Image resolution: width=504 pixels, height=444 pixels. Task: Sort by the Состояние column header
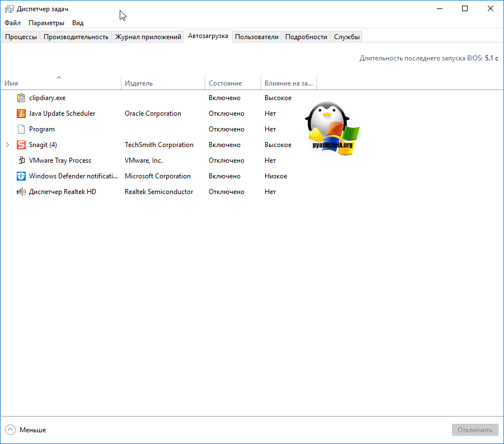[225, 83]
